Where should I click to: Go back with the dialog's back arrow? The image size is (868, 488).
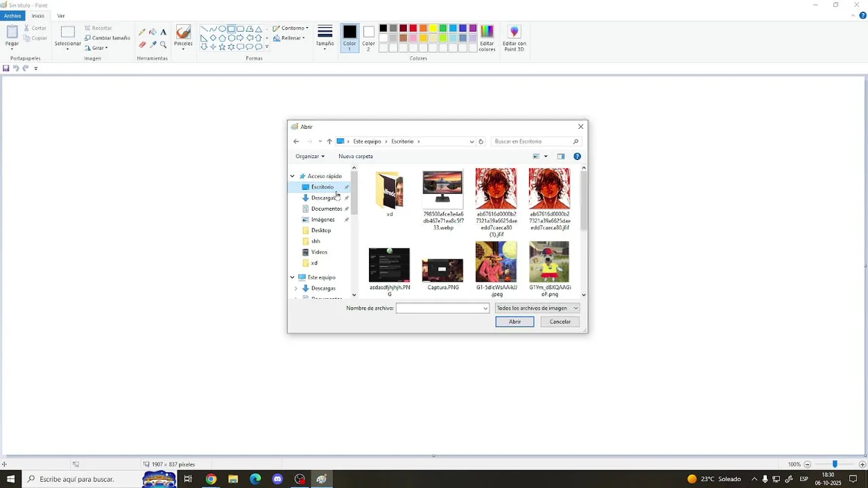point(296,142)
